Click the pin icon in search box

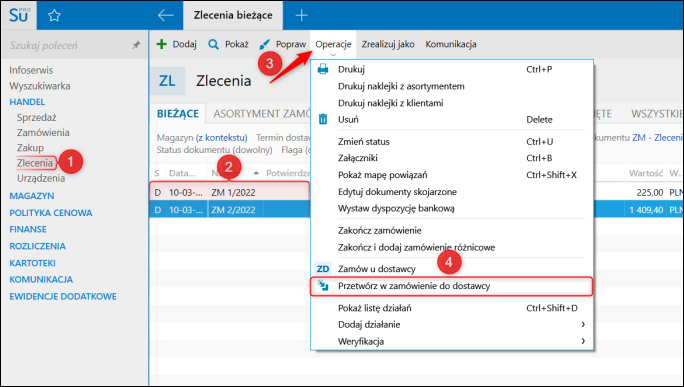click(137, 45)
